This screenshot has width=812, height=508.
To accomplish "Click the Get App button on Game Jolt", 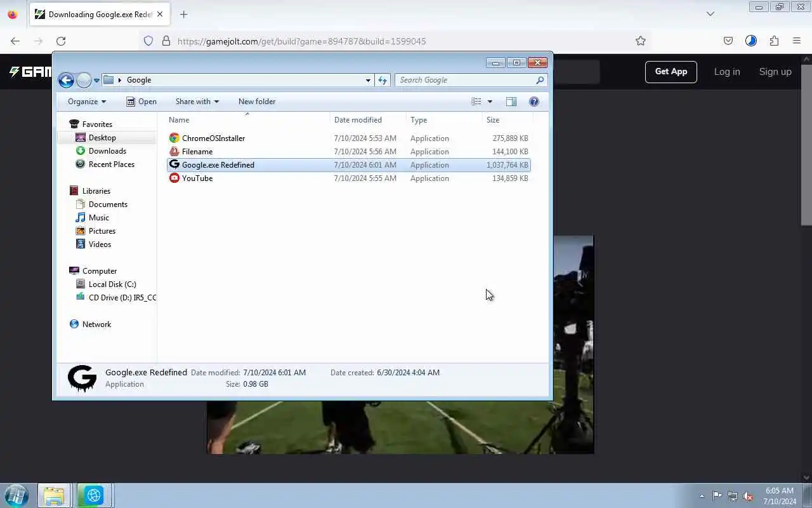I will [x=671, y=72].
